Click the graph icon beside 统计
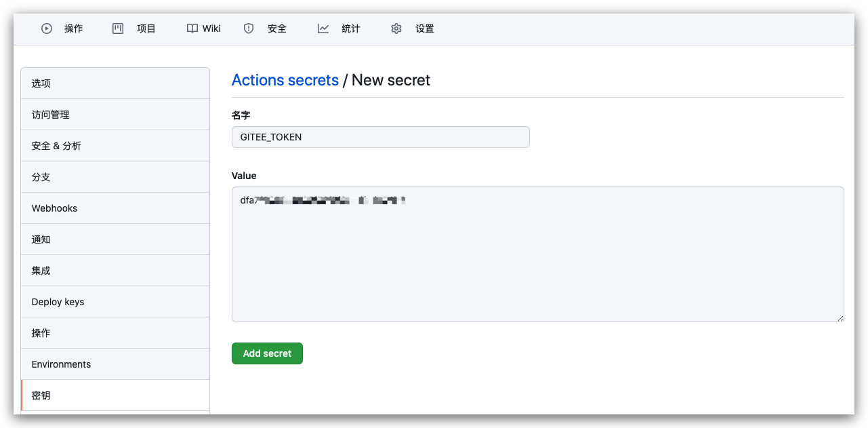 click(x=323, y=28)
